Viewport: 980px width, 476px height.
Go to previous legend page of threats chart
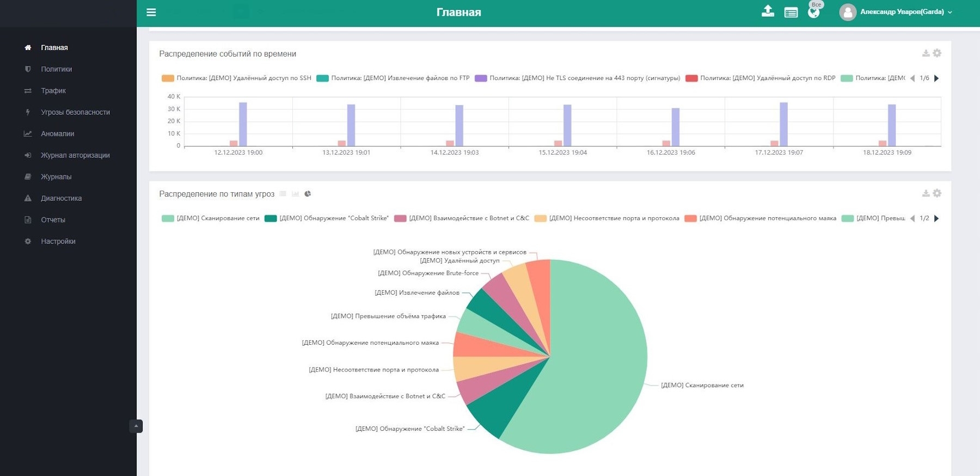[912, 218]
